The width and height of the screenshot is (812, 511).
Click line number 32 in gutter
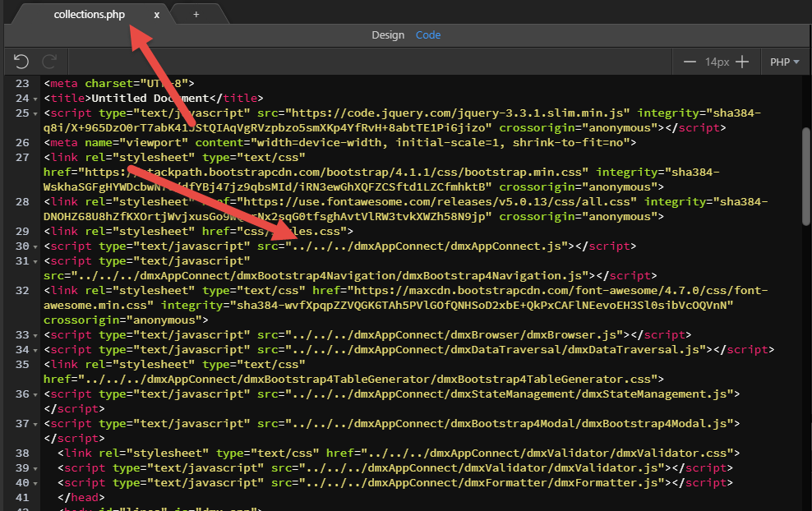click(22, 291)
